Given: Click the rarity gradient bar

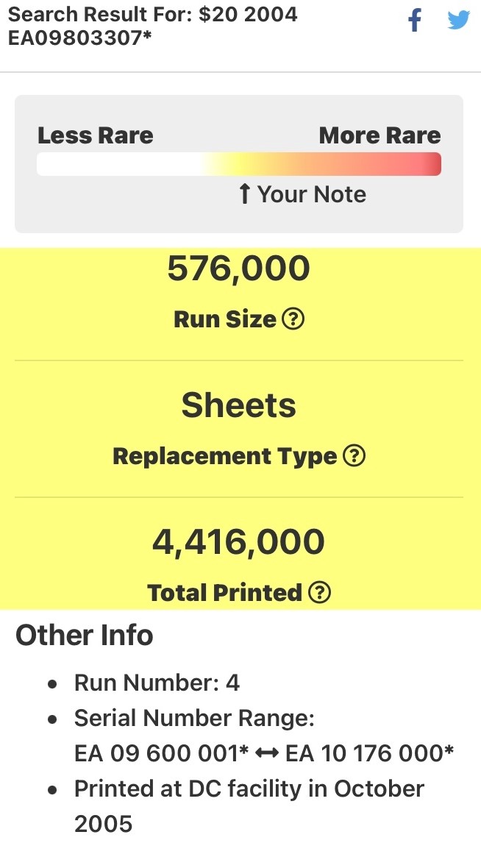Looking at the screenshot, I should tap(238, 164).
